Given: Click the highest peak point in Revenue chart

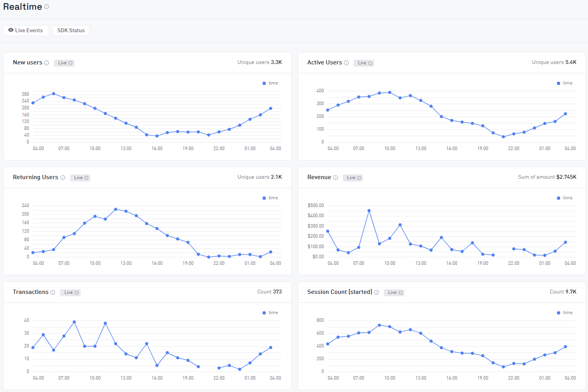Looking at the screenshot, I should (369, 211).
